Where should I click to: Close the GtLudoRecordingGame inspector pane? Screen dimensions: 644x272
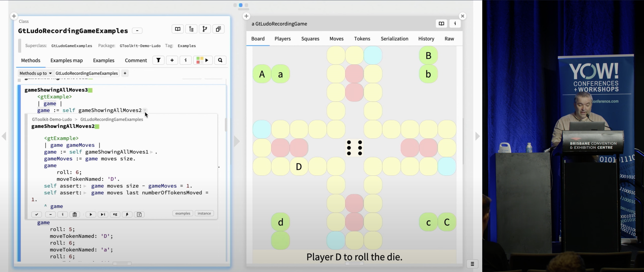463,16
